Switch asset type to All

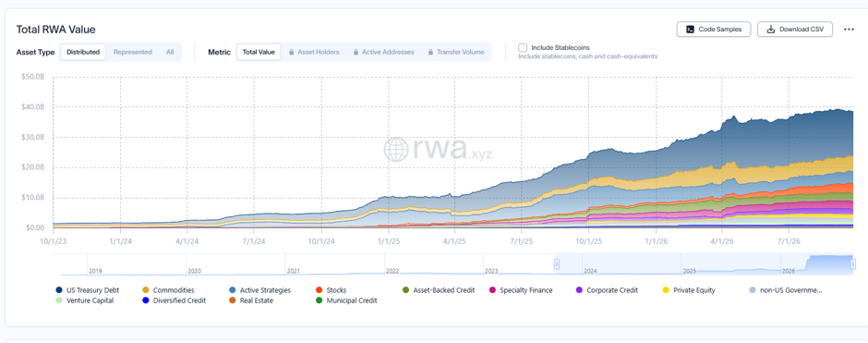coord(170,52)
